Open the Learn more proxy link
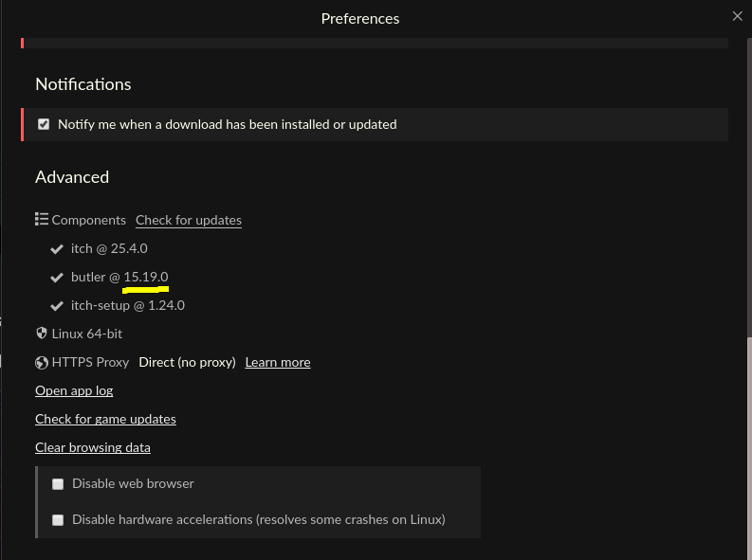Image resolution: width=752 pixels, height=560 pixels. [278, 363]
